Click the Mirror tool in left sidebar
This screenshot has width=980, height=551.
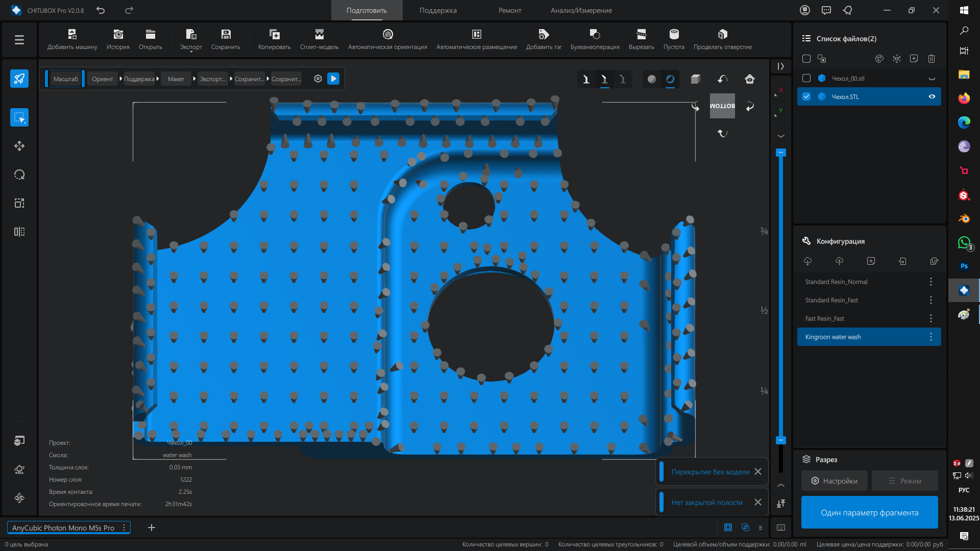tap(19, 232)
